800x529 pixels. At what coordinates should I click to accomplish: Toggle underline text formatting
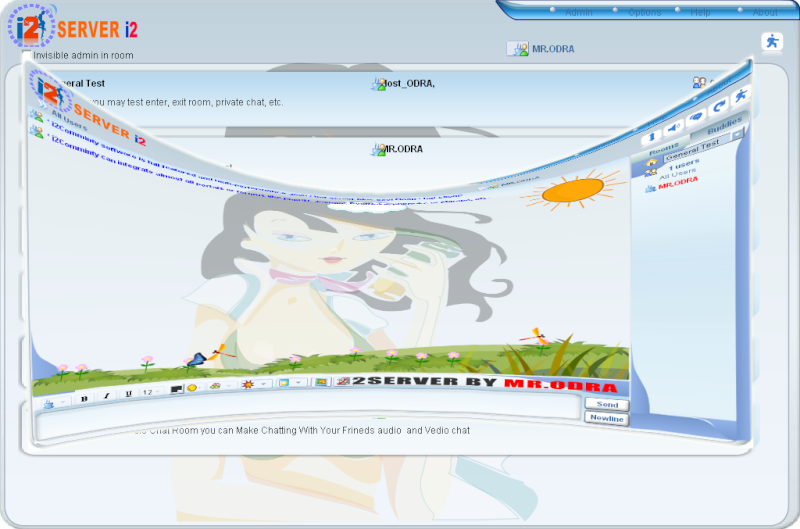(x=129, y=395)
